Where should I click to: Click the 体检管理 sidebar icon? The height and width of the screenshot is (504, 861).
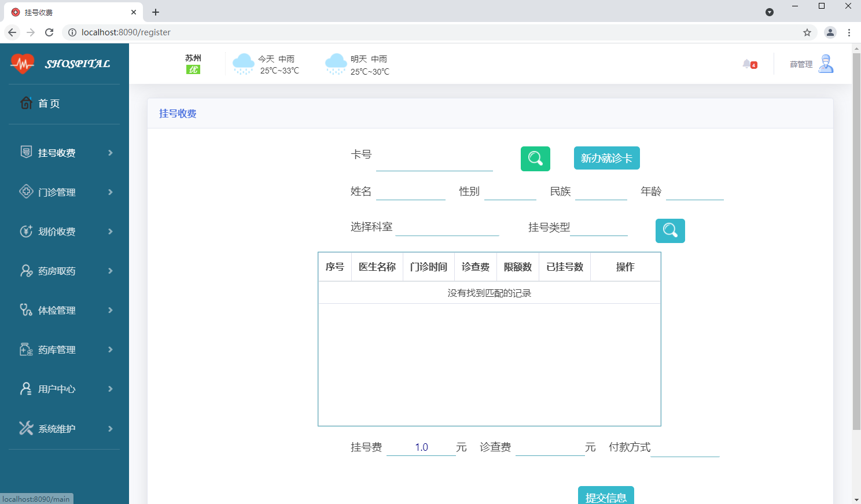26,310
